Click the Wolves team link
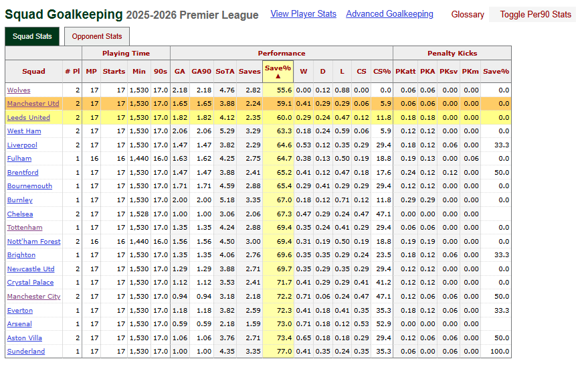The image size is (588, 365). point(19,90)
